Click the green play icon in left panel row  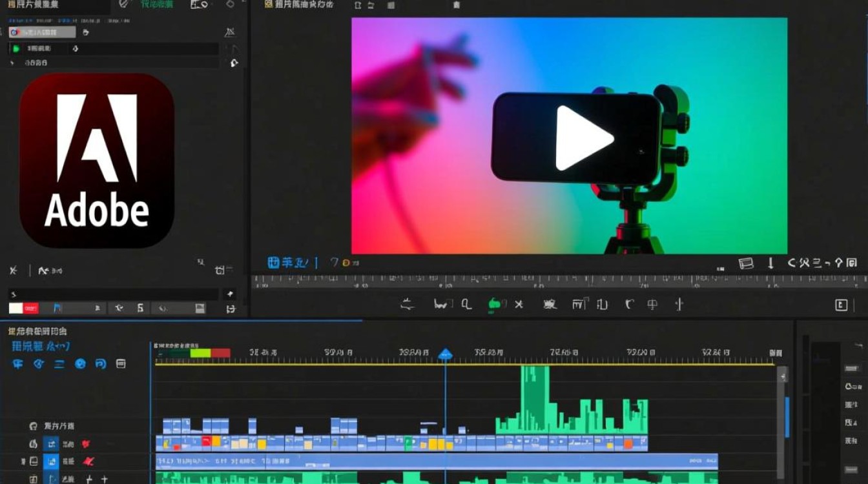click(x=15, y=48)
